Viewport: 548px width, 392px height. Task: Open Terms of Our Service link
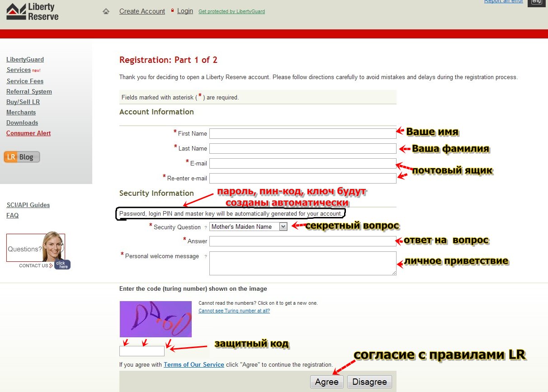(194, 364)
